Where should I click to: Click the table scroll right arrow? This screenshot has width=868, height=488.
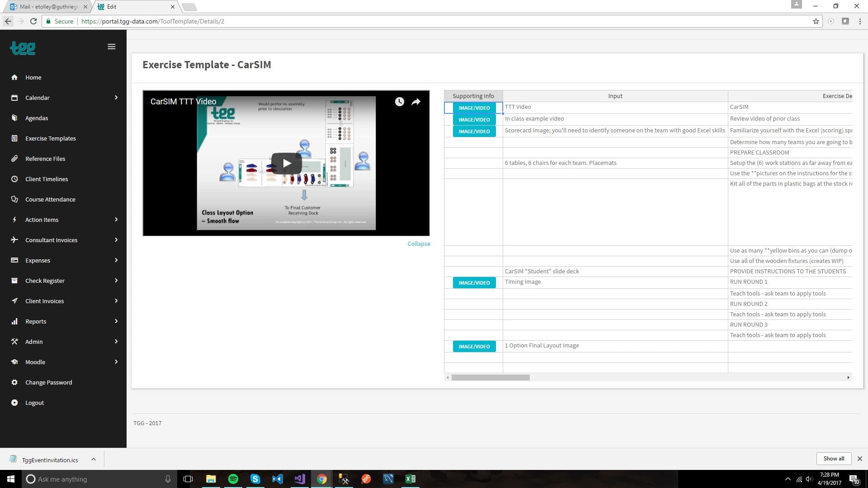[848, 377]
